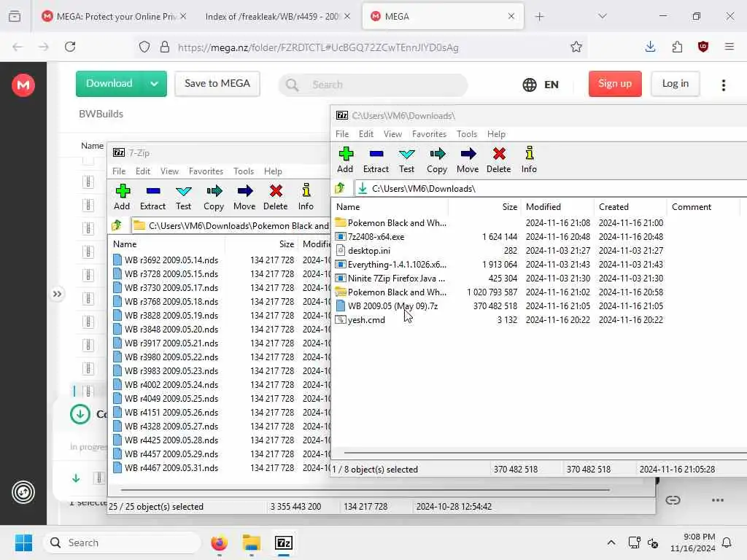Click Info icon in Downloads 7-Zip window
The height and width of the screenshot is (560, 747).
tap(529, 153)
